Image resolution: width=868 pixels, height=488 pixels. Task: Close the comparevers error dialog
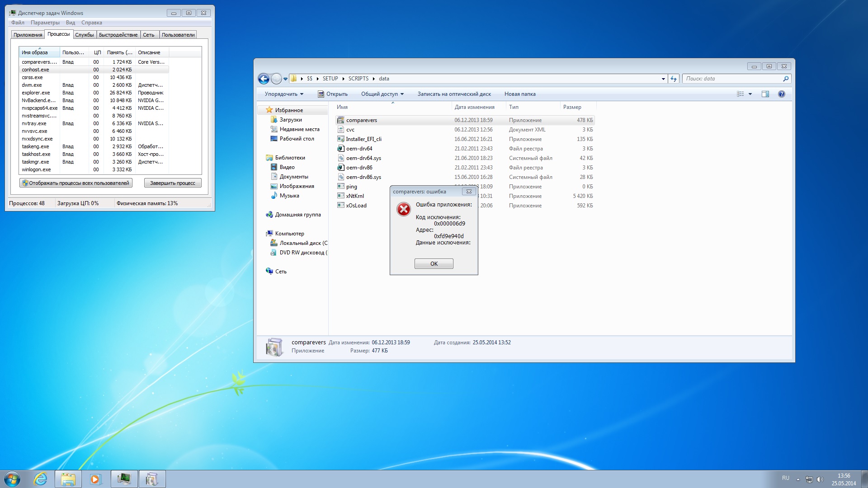469,191
